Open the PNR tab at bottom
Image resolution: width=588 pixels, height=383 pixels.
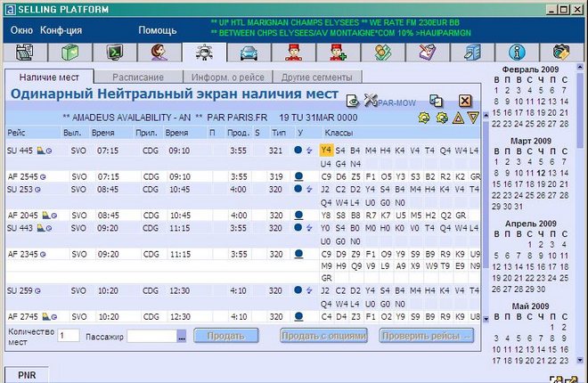[x=27, y=375]
